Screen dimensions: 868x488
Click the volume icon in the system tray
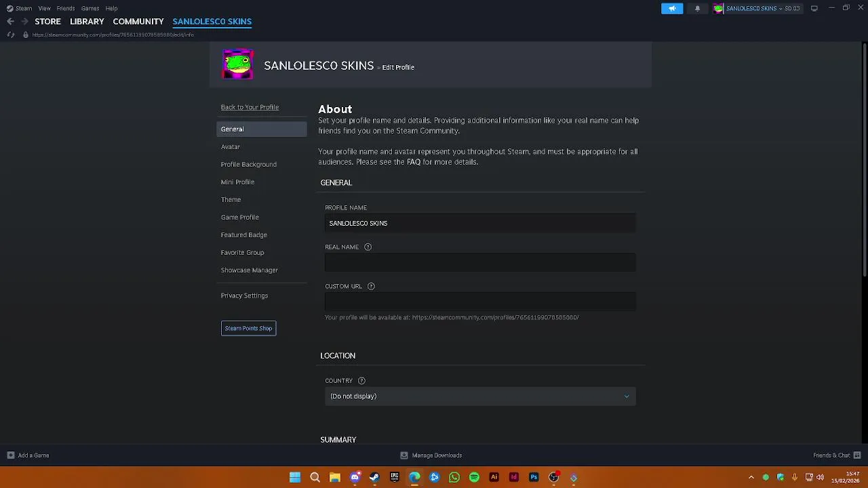[x=821, y=477]
